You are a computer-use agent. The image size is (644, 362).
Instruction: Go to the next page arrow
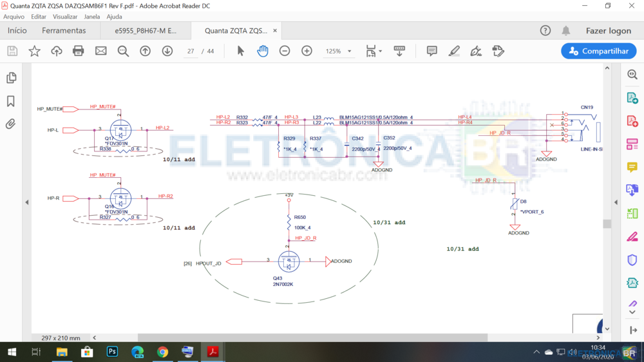(167, 51)
